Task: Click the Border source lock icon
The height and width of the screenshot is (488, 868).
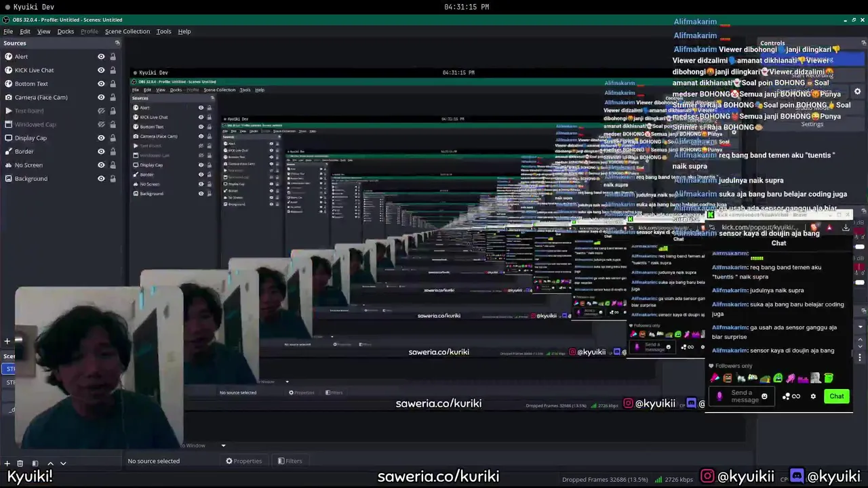Action: 113,151
